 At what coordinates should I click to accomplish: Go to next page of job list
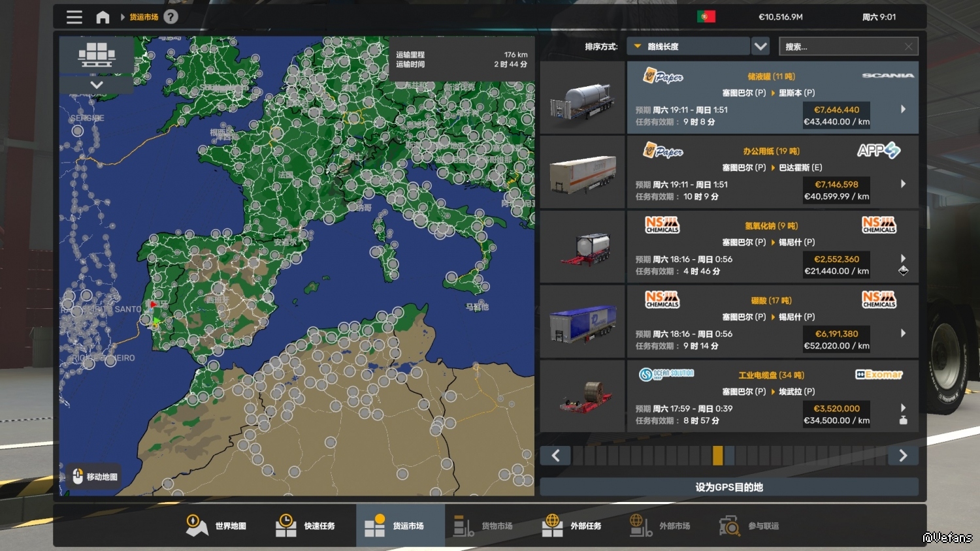[903, 456]
